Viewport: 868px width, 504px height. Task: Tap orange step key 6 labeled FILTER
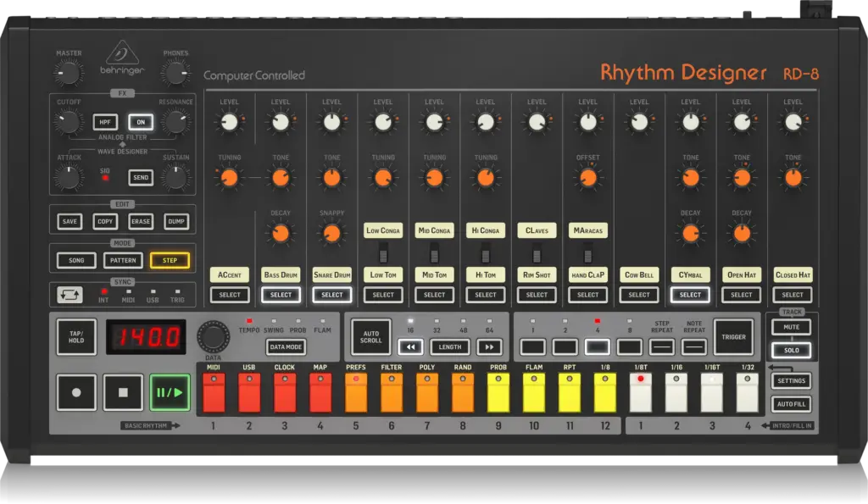coord(392,393)
